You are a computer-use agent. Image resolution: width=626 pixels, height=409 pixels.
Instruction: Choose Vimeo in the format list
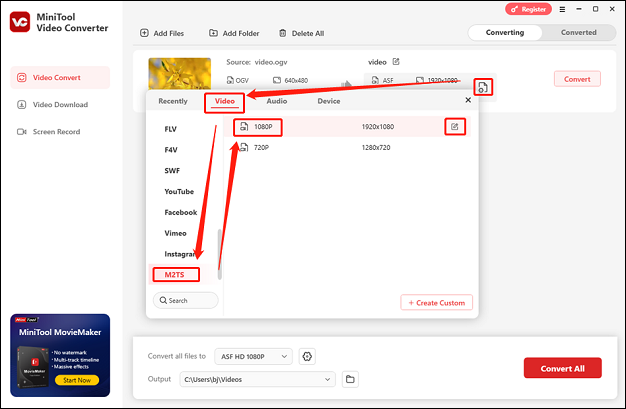click(x=175, y=233)
